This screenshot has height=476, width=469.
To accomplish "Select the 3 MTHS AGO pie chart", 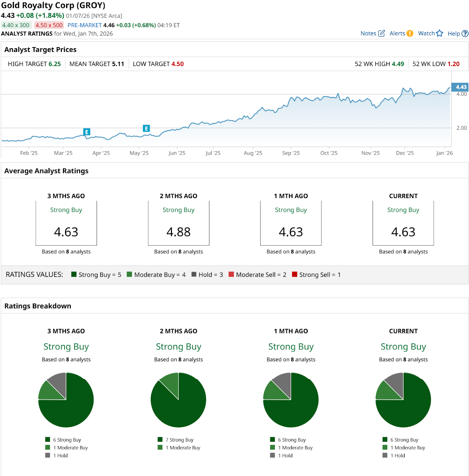I will 66,400.
